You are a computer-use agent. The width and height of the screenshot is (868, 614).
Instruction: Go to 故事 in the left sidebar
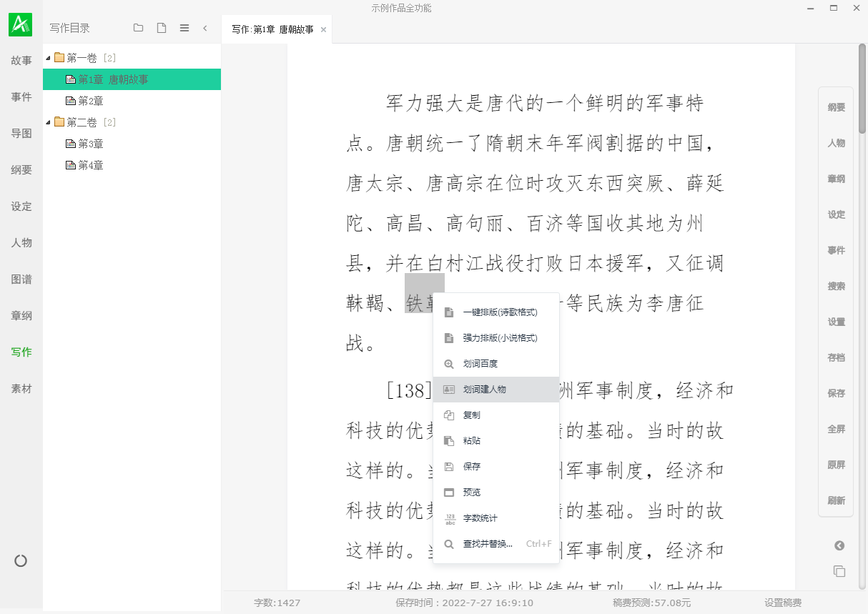[21, 61]
